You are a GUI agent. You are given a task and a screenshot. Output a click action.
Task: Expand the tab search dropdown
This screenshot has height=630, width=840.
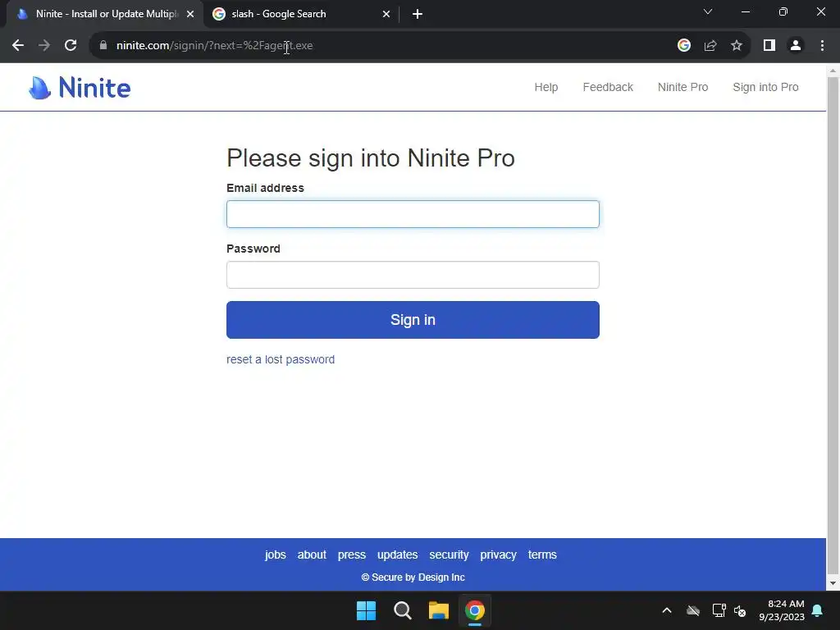pos(708,11)
